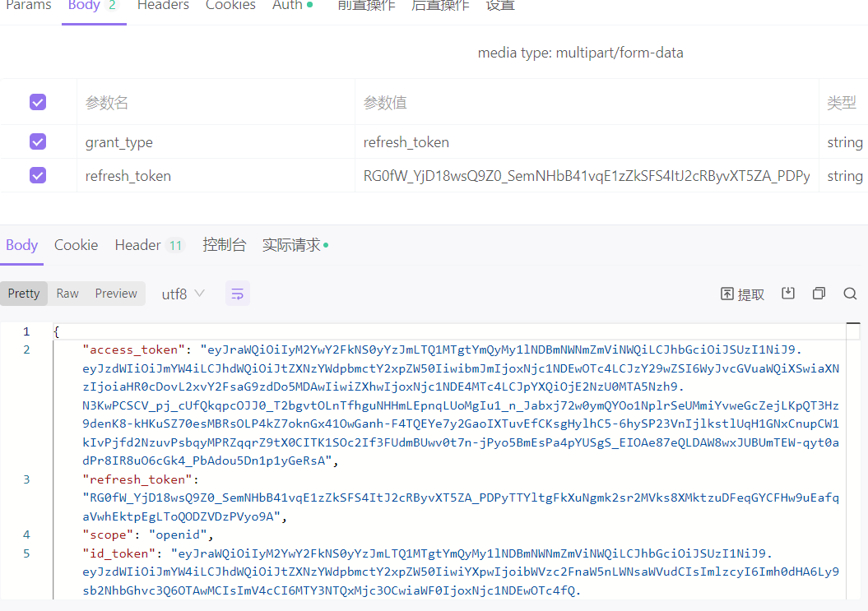Open type dropdown for refresh_token row
The height and width of the screenshot is (611, 868).
tap(844, 176)
